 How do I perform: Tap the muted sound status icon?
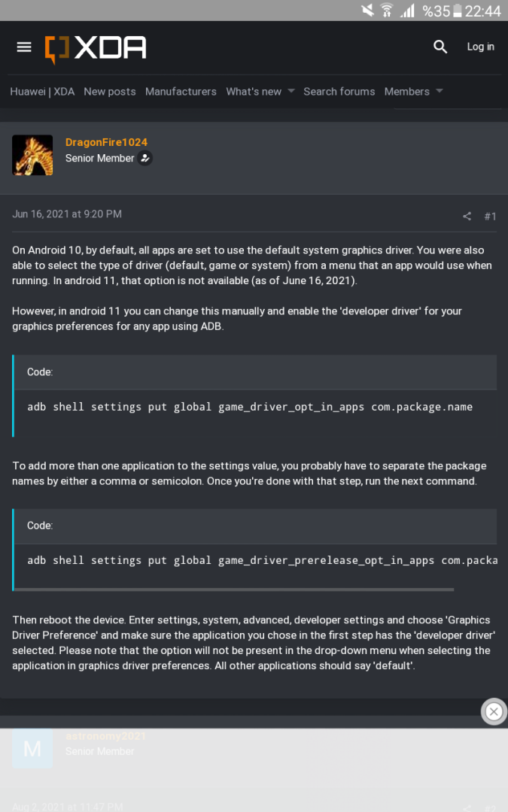click(367, 11)
